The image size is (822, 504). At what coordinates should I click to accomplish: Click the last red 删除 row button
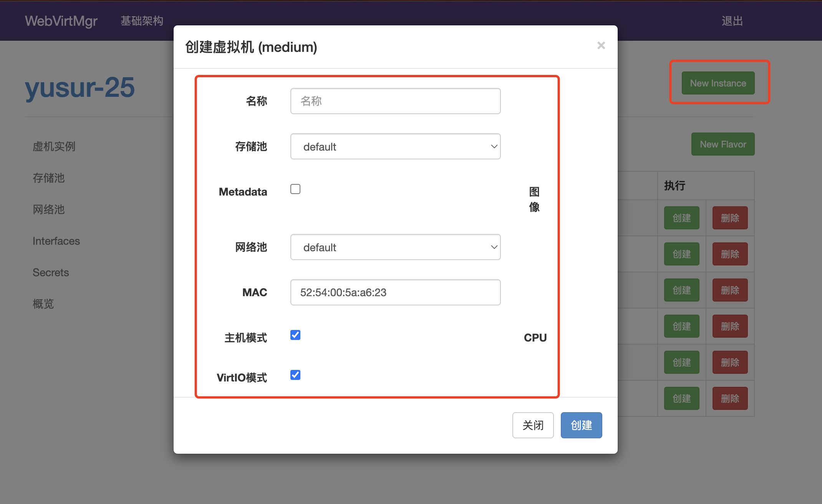[x=730, y=398]
